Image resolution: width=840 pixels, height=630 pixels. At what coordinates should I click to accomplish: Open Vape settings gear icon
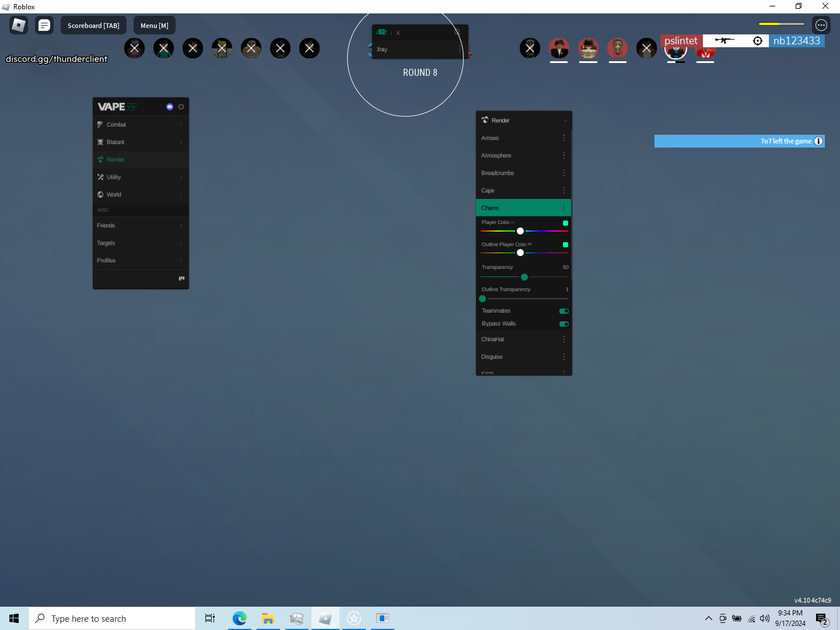[x=181, y=107]
